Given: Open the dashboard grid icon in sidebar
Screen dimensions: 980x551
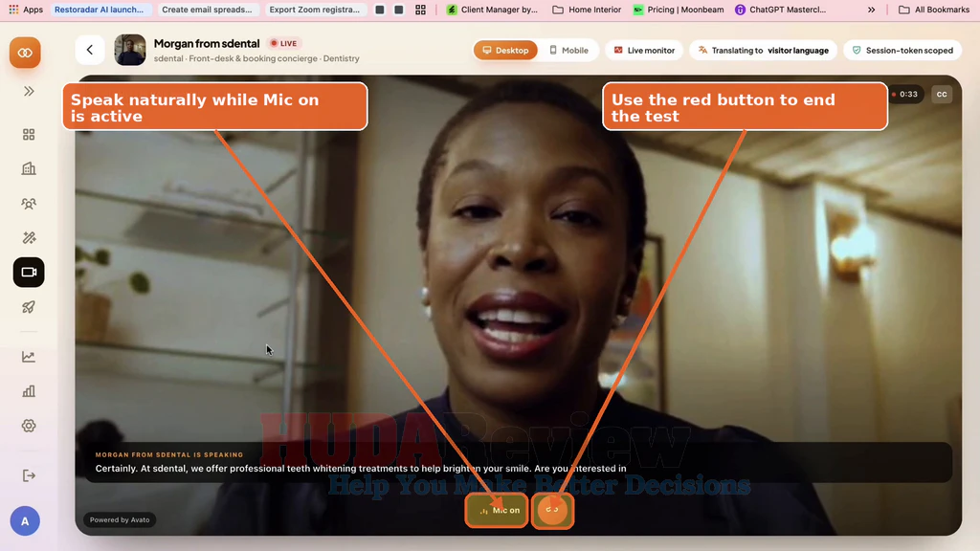Looking at the screenshot, I should point(29,134).
